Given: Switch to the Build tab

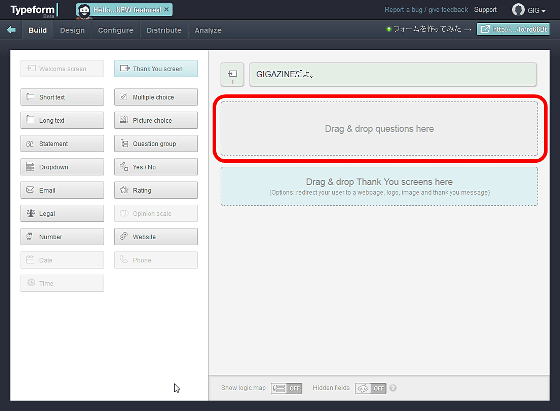Looking at the screenshot, I should (38, 30).
